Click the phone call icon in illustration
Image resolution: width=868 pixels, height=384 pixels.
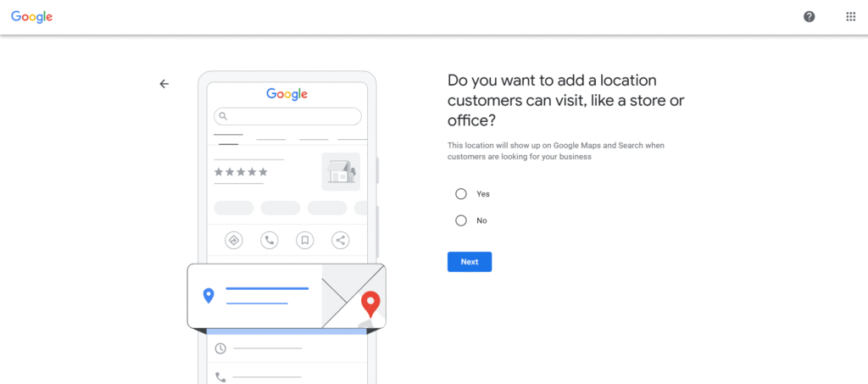(x=269, y=240)
